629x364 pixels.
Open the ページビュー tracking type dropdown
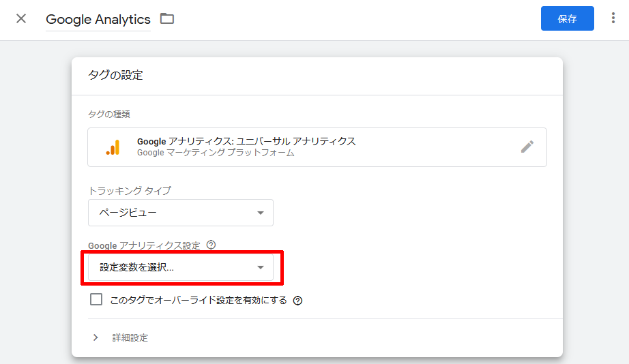181,213
